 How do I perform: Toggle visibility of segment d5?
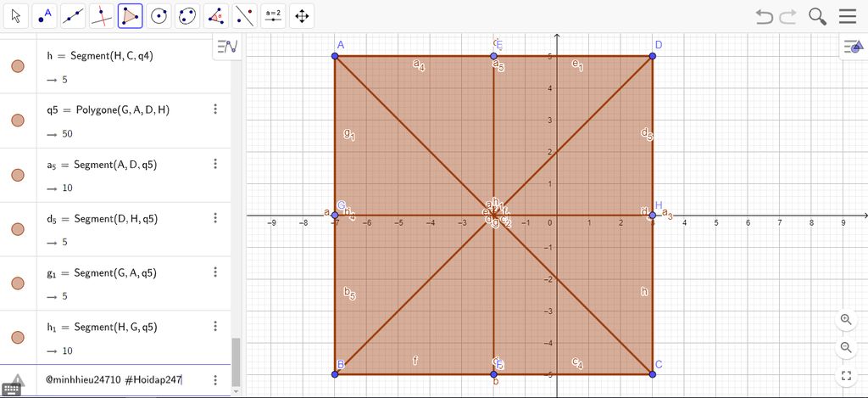point(18,229)
